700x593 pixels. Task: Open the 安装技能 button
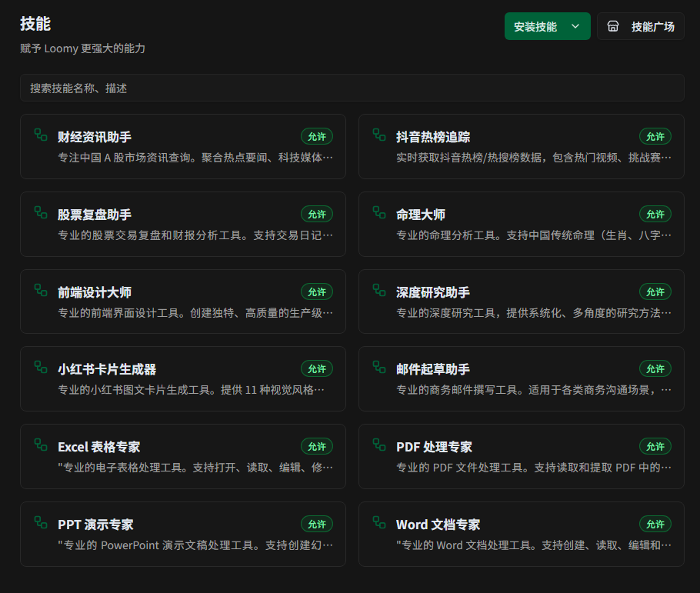(535, 26)
